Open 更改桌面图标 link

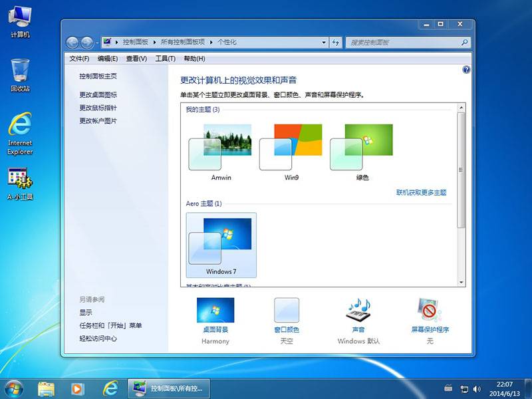pyautogui.click(x=98, y=94)
